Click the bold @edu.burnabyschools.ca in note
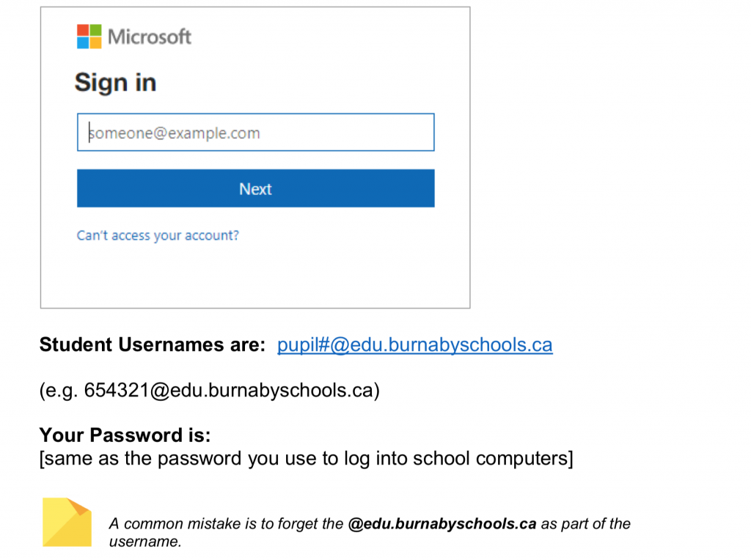This screenshot has height=560, width=751. pos(442,523)
